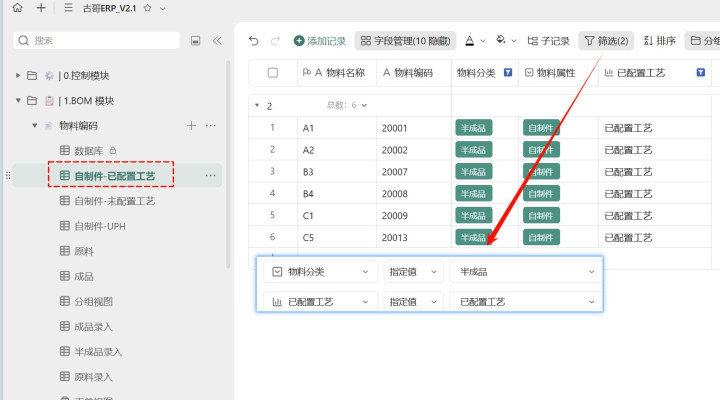Open the first 指定值 condition dropdown
720x400 pixels.
click(x=412, y=272)
